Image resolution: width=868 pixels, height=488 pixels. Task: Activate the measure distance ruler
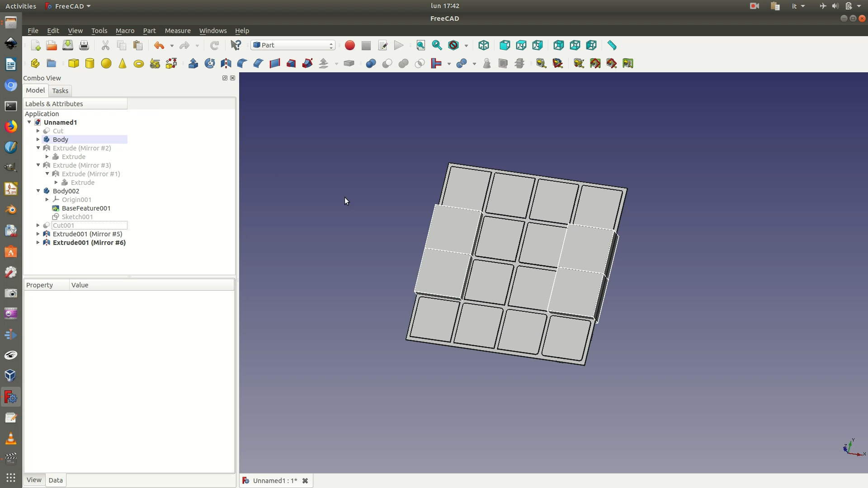point(612,45)
